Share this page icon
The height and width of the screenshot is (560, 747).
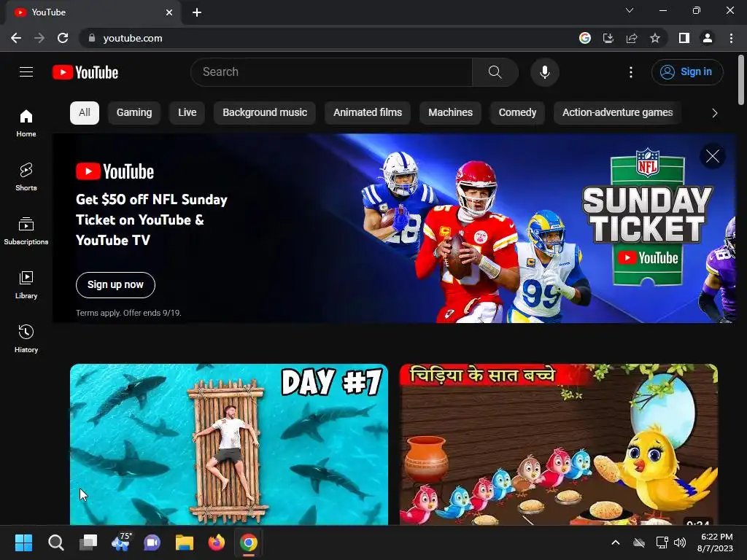(632, 38)
